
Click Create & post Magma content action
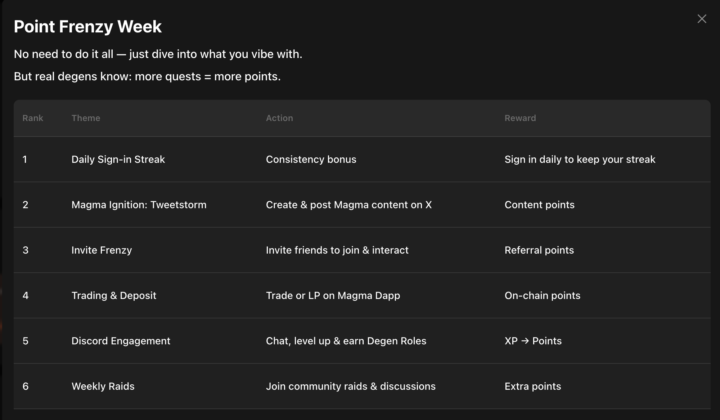pyautogui.click(x=349, y=205)
